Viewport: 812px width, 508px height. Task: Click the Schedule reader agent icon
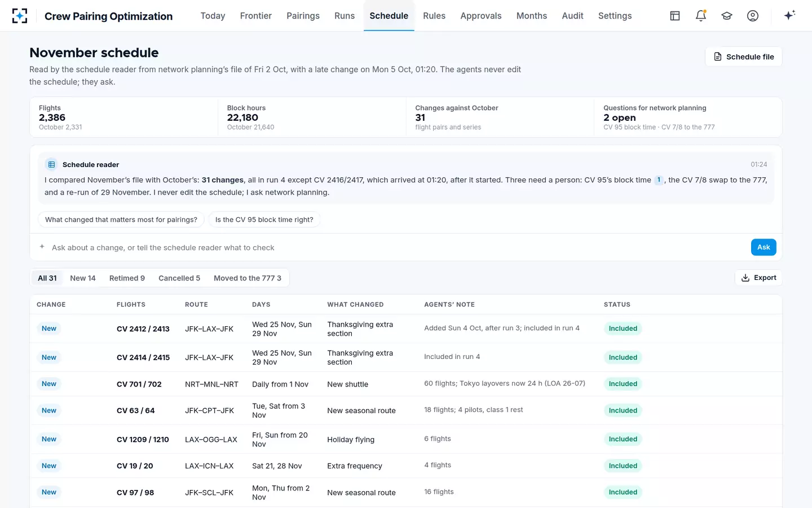click(x=51, y=164)
